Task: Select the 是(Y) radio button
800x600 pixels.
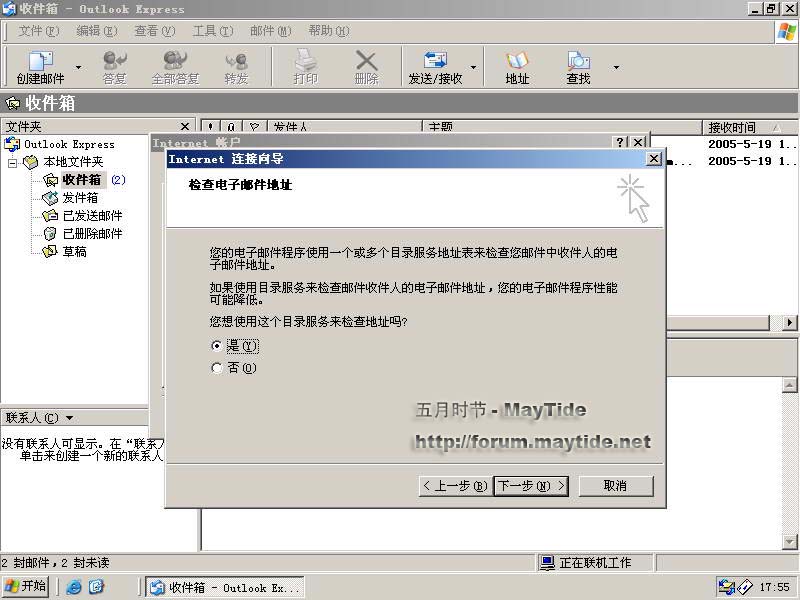Action: point(217,346)
